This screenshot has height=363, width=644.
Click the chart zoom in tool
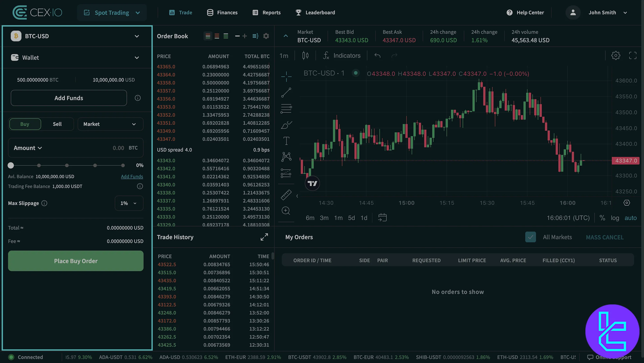(286, 211)
